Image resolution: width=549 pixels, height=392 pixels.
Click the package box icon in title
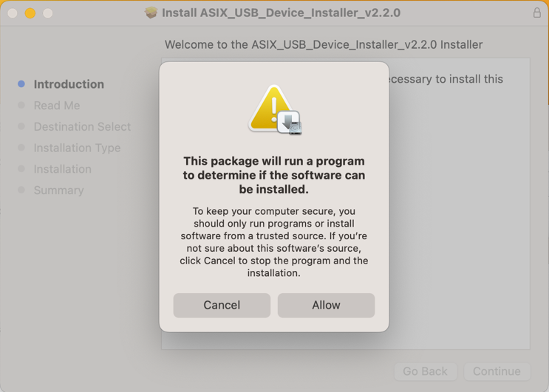(x=151, y=13)
